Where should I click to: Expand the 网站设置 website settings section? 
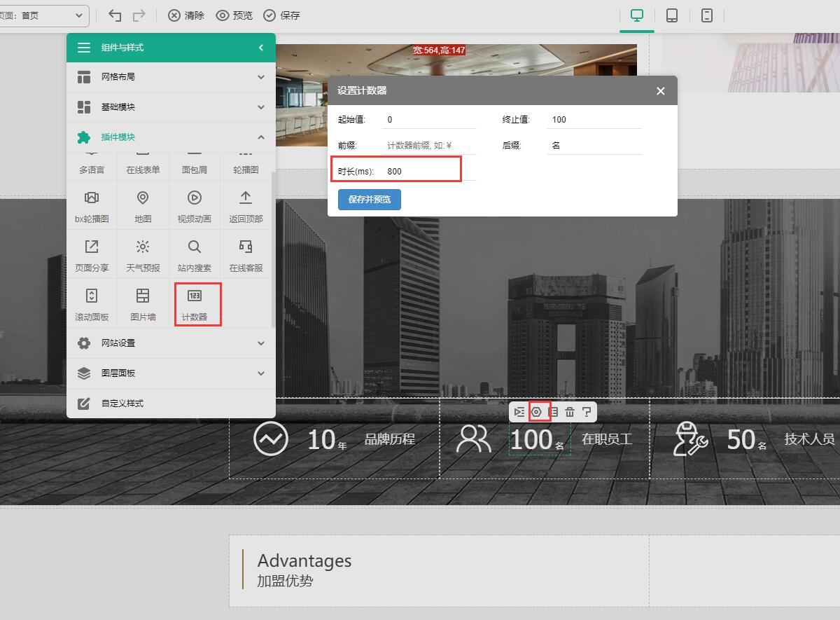click(171, 343)
